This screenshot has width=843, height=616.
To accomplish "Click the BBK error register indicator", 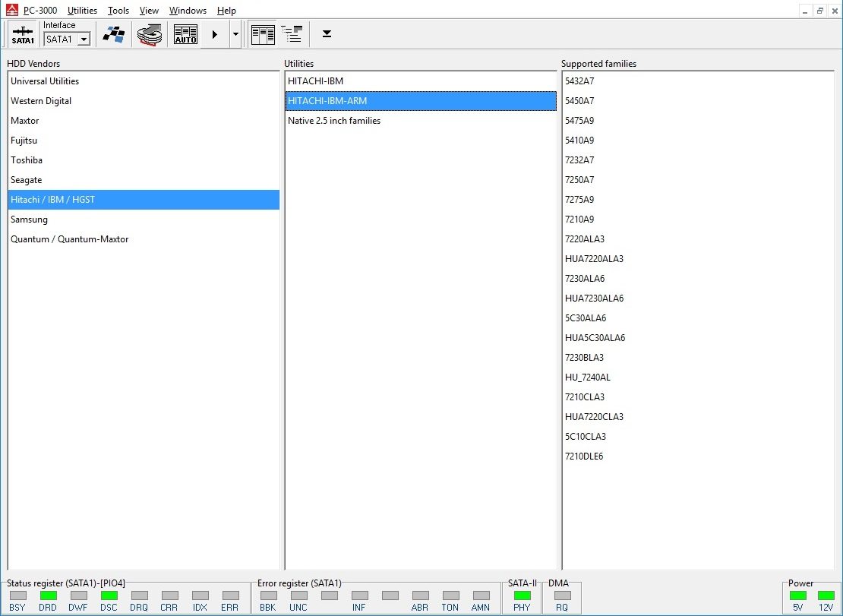I will (x=268, y=595).
